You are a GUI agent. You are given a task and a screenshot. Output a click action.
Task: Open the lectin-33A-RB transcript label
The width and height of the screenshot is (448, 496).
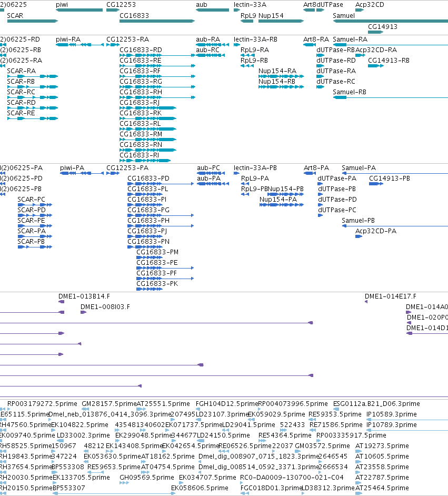pyautogui.click(x=255, y=39)
